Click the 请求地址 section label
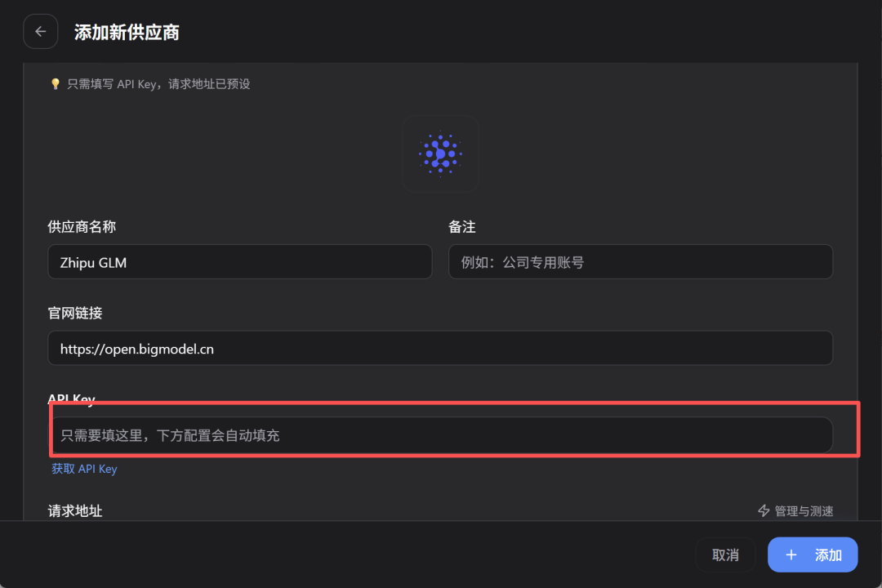The height and width of the screenshot is (588, 882). coord(75,510)
